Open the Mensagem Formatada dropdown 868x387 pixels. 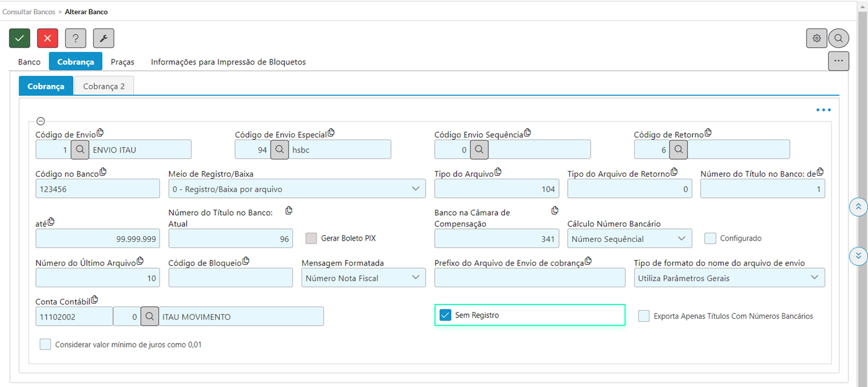click(x=363, y=278)
